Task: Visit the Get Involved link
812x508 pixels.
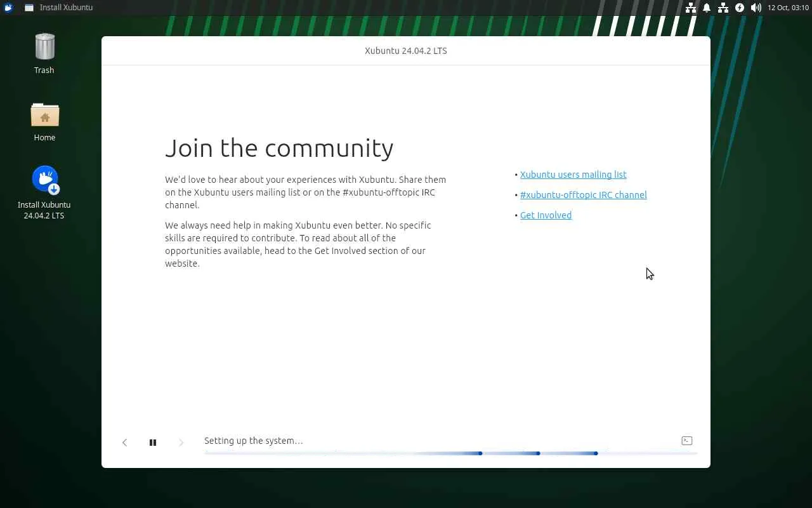Action: [x=546, y=215]
